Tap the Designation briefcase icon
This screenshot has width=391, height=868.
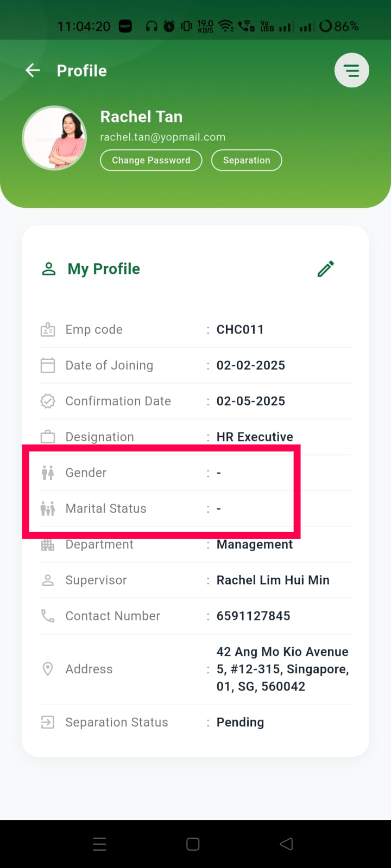click(48, 437)
